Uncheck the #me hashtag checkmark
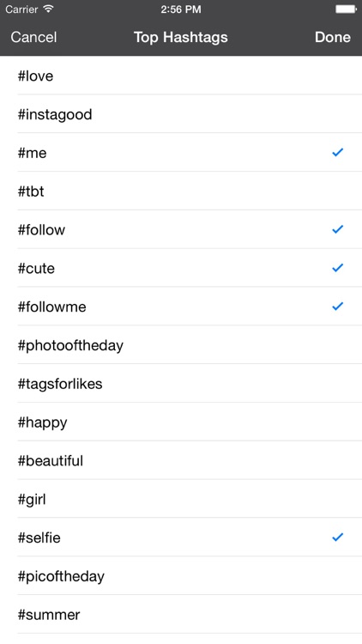Image resolution: width=362 pixels, height=644 pixels. pyautogui.click(x=337, y=153)
